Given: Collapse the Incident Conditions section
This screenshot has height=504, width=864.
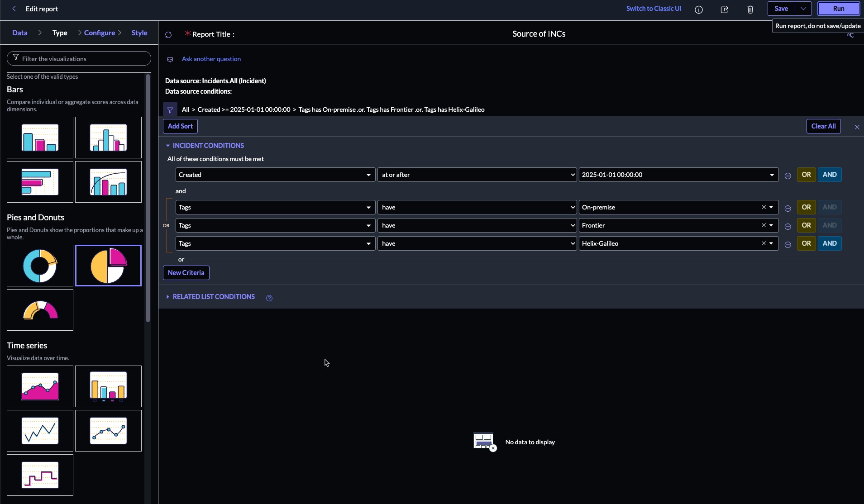Looking at the screenshot, I should 168,146.
